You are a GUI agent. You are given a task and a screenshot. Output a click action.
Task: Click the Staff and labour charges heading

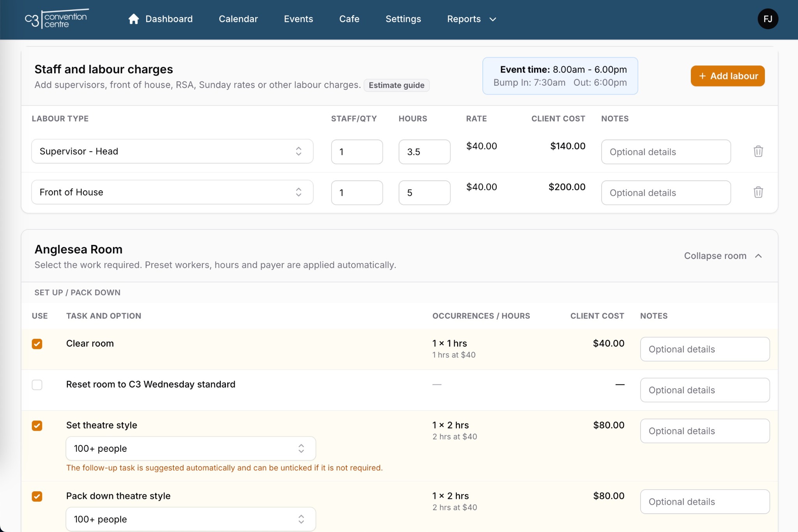104,69
